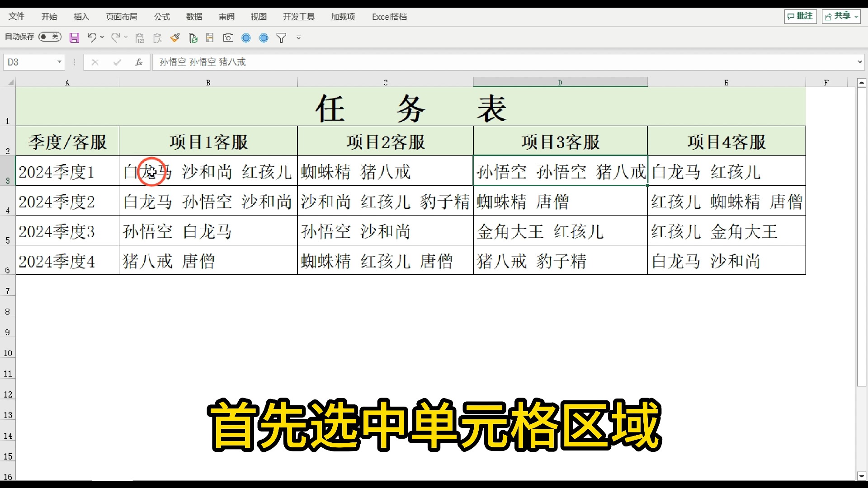Toggle the filter funnel icon
Screen dimensions: 868x488
(x=281, y=38)
